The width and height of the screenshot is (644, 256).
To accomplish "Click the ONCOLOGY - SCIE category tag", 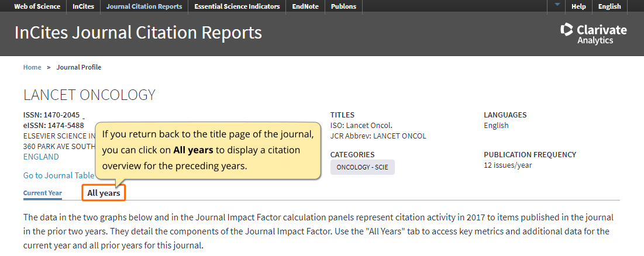I will tap(362, 167).
